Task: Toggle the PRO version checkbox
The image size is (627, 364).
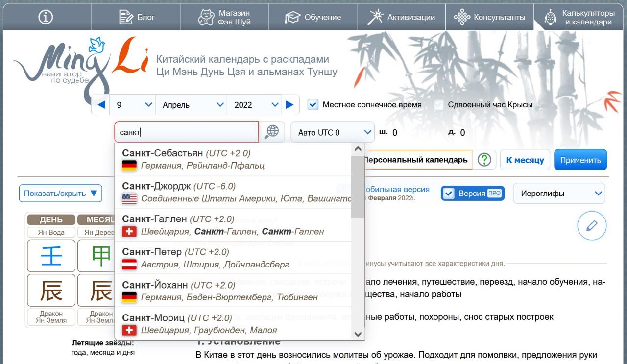Action: tap(449, 194)
